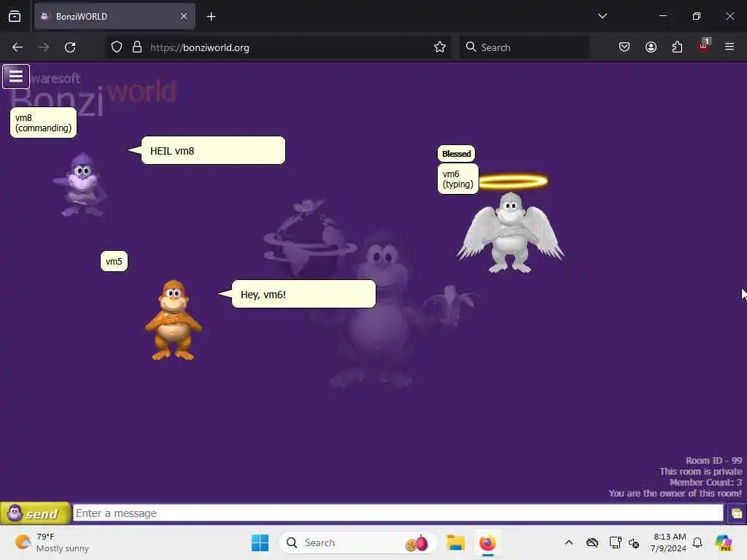
Task: Click 'You are the owner of this room!' text
Action: tap(675, 494)
